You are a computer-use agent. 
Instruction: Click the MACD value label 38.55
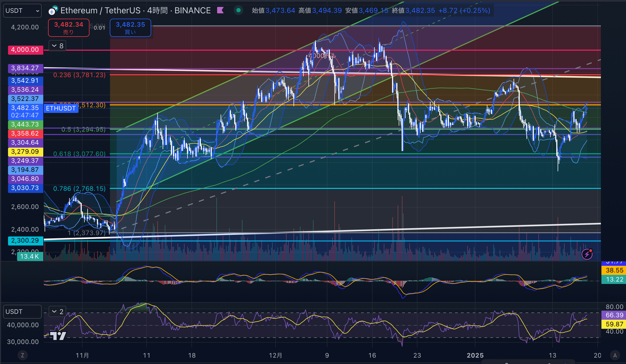click(x=614, y=270)
